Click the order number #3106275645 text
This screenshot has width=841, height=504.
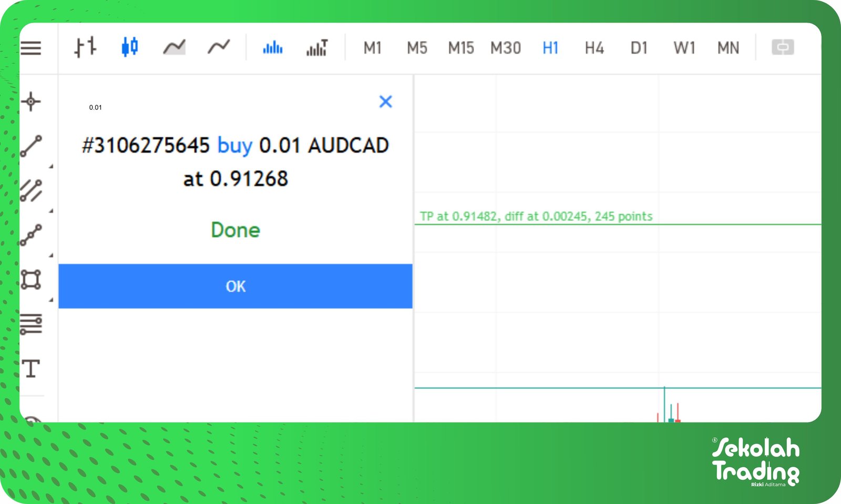(146, 146)
